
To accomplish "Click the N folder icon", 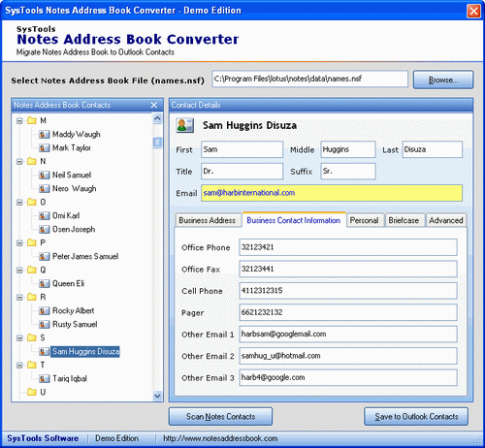I will click(x=32, y=161).
